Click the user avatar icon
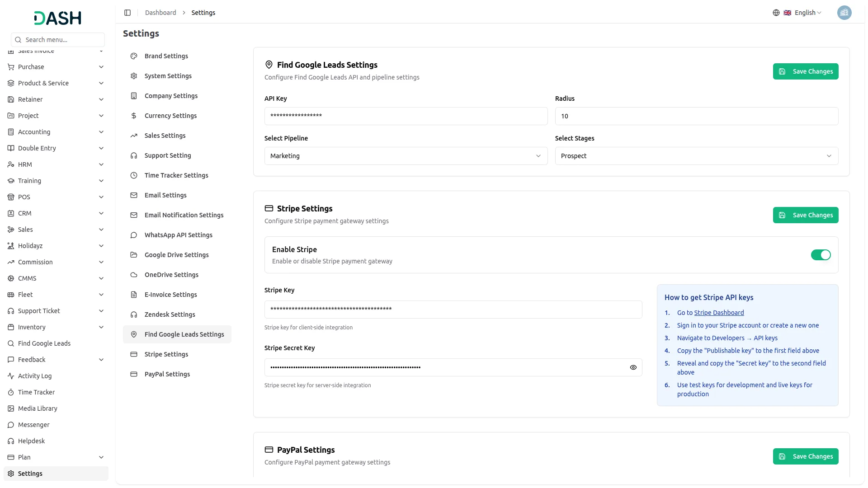 [844, 13]
